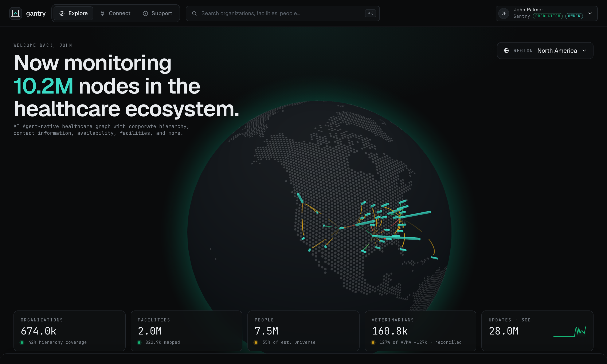Open the Facilities 2.0M card
Image resolution: width=607 pixels, height=364 pixels.
(187, 331)
